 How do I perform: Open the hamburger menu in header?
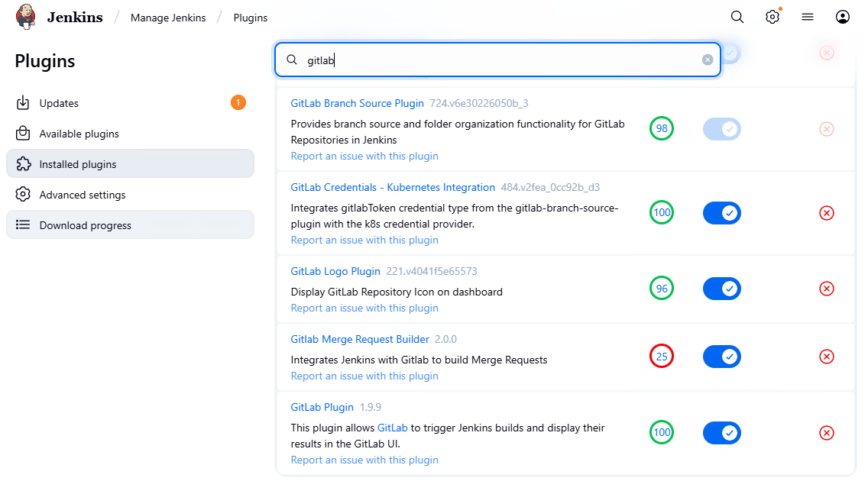pyautogui.click(x=808, y=17)
